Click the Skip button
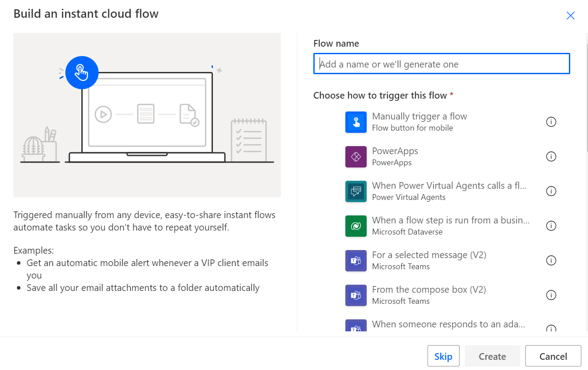The height and width of the screenshot is (370, 588). (444, 356)
